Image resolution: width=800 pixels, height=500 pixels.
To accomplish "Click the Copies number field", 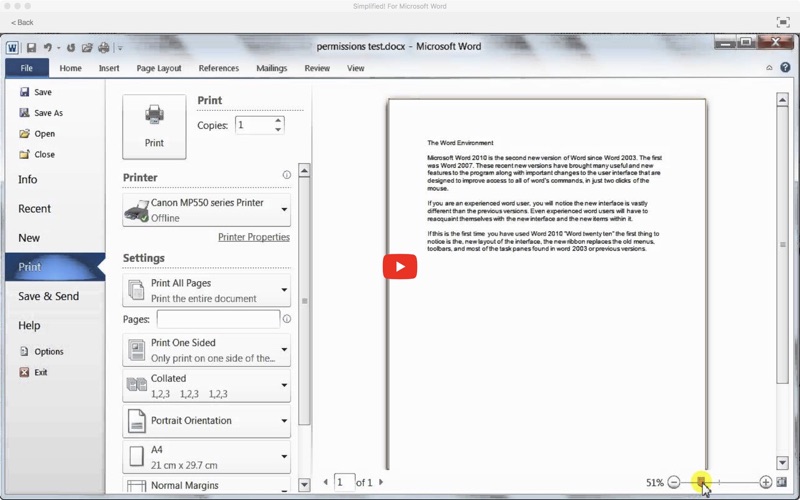I will click(x=254, y=125).
